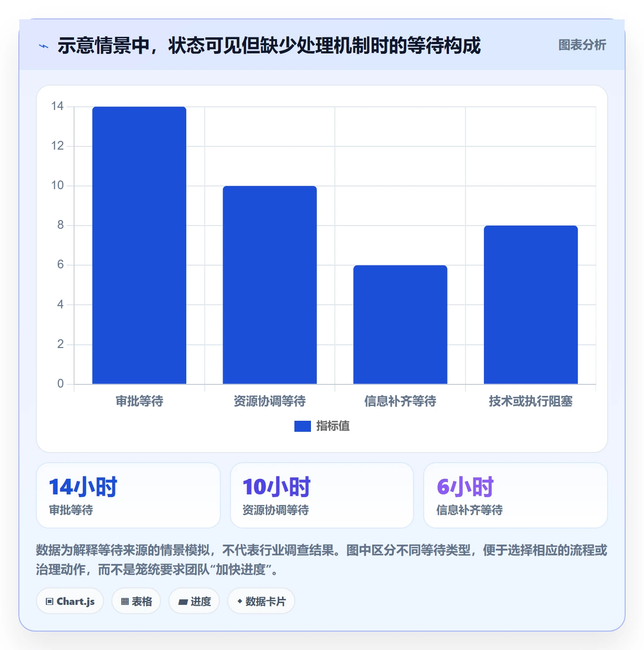
Task: Click the y-axis value 8
Action: [60, 225]
